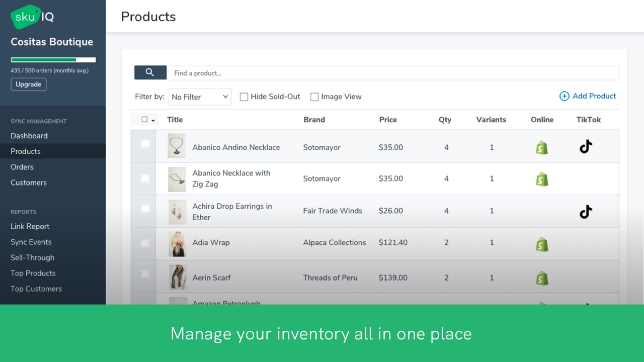644x362 pixels.
Task: Open the Link Report page
Action: tap(30, 226)
